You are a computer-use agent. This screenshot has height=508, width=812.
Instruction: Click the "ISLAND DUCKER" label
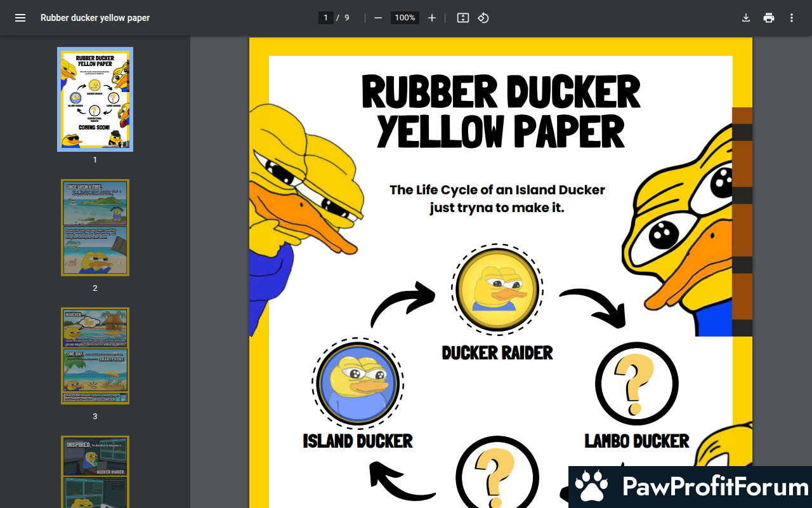(358, 441)
